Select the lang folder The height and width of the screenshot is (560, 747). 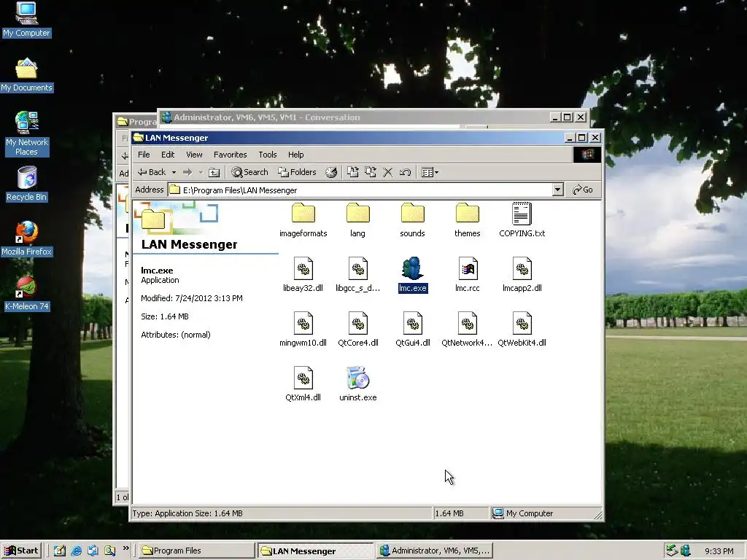(357, 220)
